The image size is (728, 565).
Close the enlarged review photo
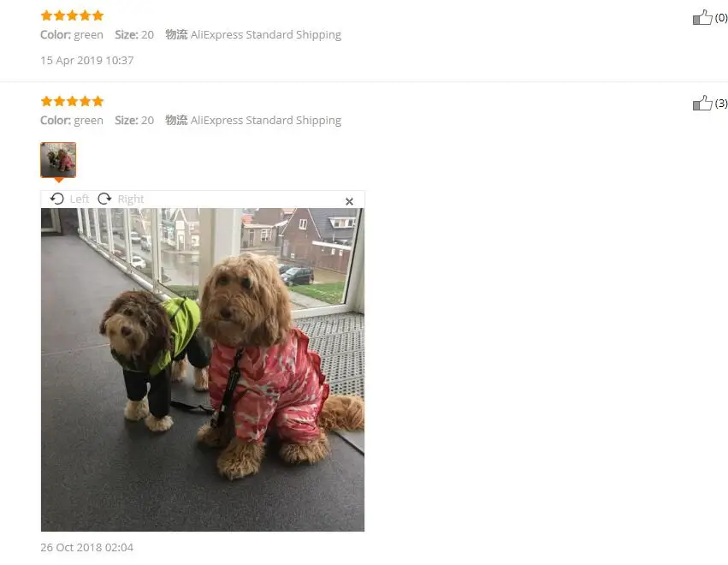(349, 201)
